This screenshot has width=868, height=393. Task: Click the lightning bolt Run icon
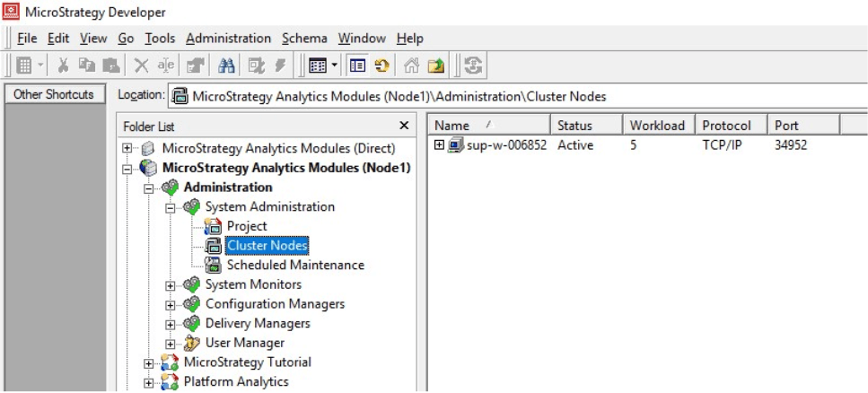click(280, 65)
